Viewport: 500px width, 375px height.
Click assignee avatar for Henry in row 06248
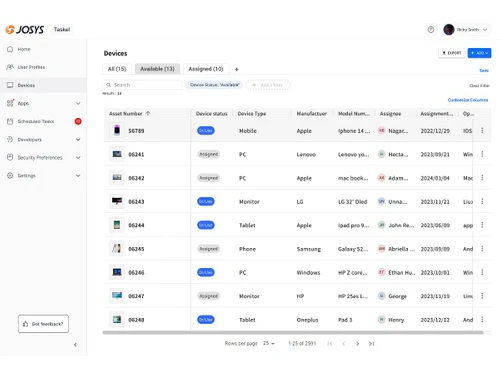381,320
